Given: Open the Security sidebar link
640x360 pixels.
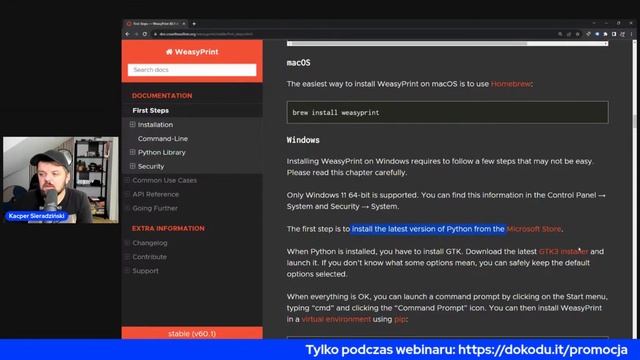Looking at the screenshot, I should click(x=151, y=167).
